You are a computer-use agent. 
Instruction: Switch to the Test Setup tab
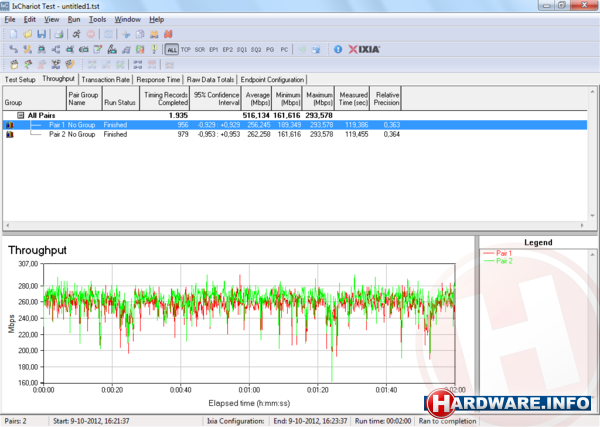[x=20, y=80]
